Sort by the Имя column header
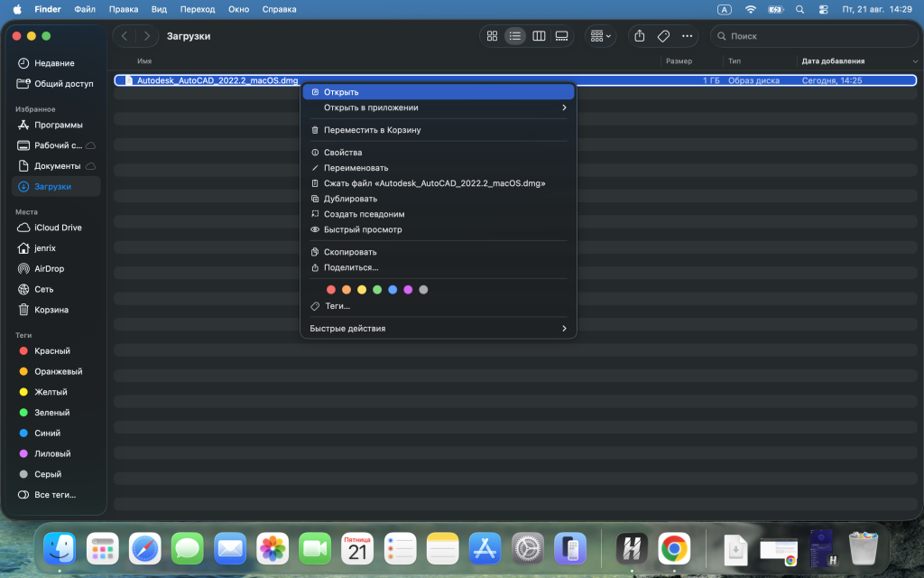The image size is (924, 578). pos(144,61)
